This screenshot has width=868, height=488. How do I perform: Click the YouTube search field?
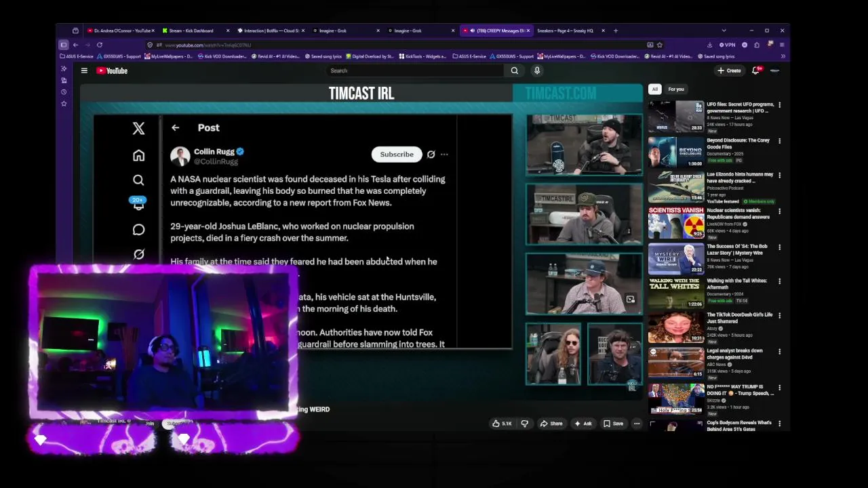point(415,70)
